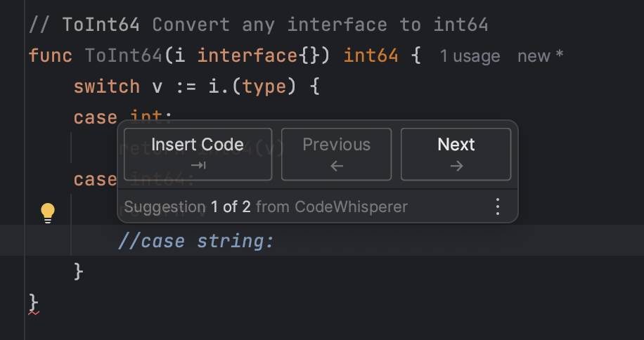Image resolution: width=644 pixels, height=340 pixels.
Task: Click the case keyword on the int64 line
Action: (x=96, y=179)
